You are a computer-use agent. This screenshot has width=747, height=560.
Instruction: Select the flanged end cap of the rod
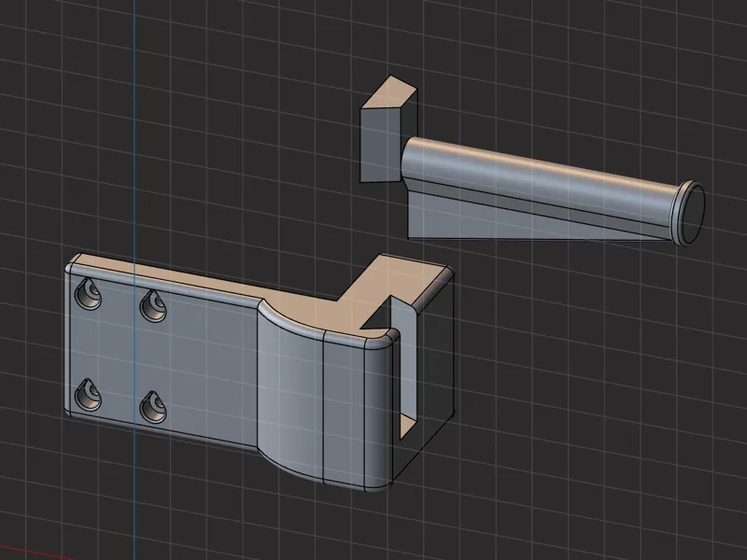[689, 213]
